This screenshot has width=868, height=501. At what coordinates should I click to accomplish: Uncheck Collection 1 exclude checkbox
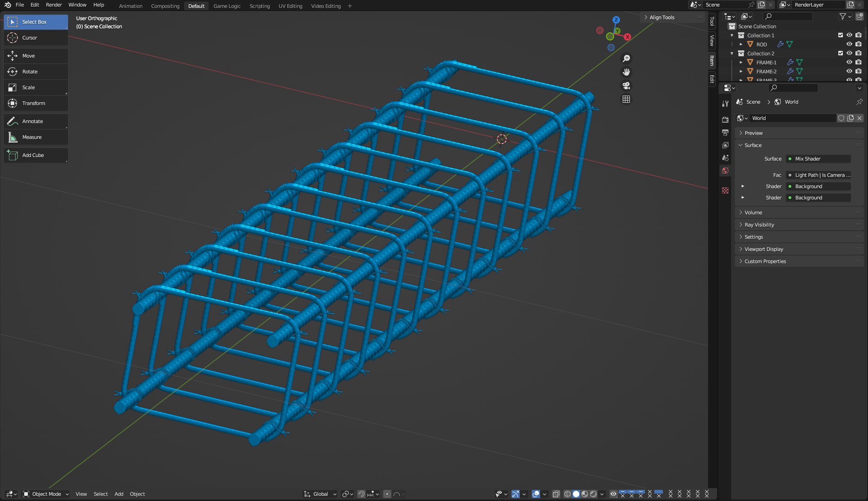(x=840, y=35)
